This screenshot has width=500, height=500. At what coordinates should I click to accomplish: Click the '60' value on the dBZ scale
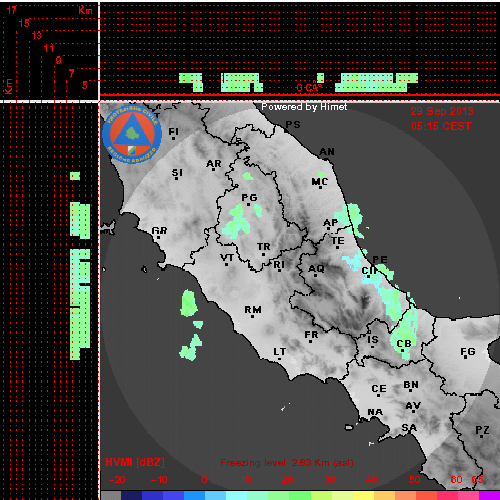pos(456,480)
